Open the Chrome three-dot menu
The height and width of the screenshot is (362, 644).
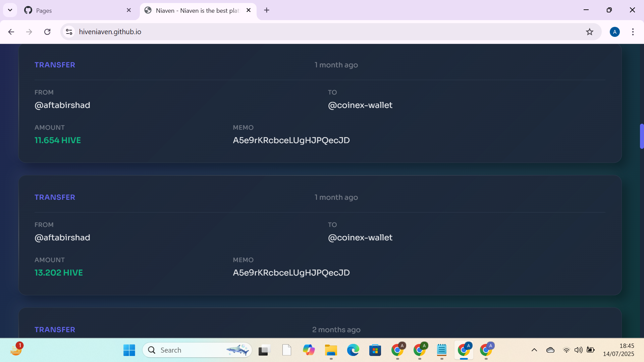pos(633,32)
